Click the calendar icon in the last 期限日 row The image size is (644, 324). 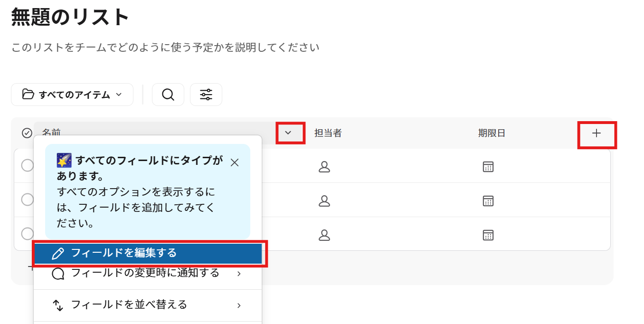[488, 235]
